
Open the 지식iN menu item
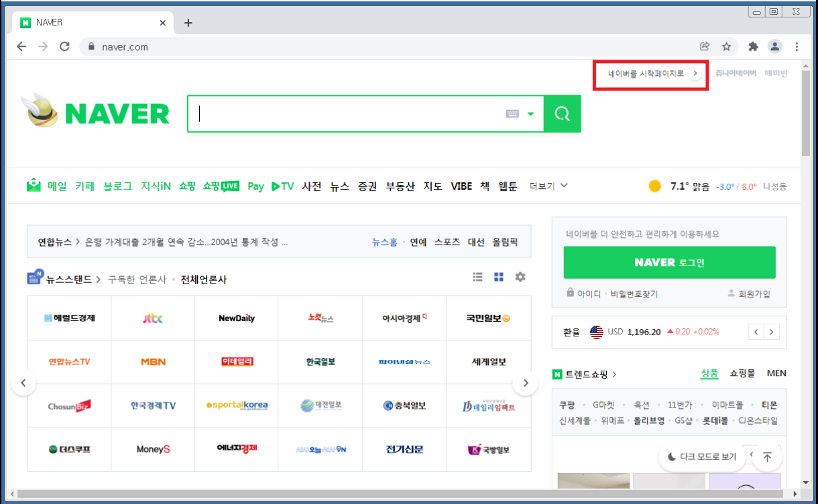[x=156, y=186]
